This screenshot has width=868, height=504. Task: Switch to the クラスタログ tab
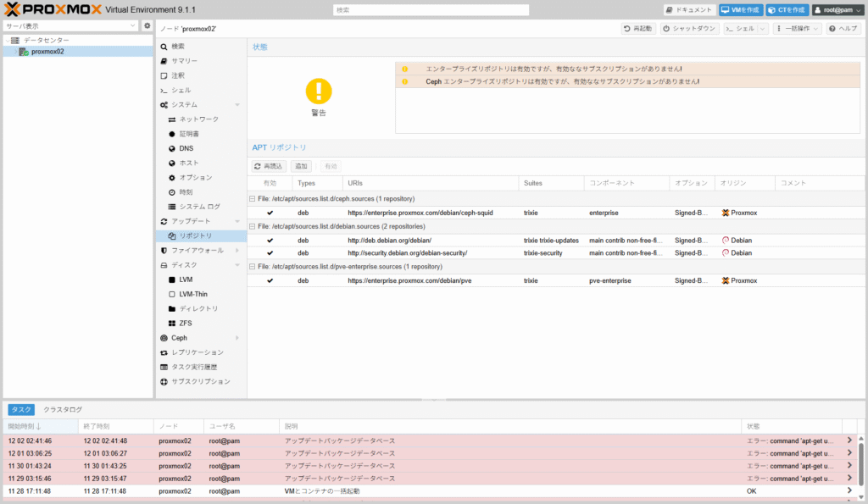point(63,409)
